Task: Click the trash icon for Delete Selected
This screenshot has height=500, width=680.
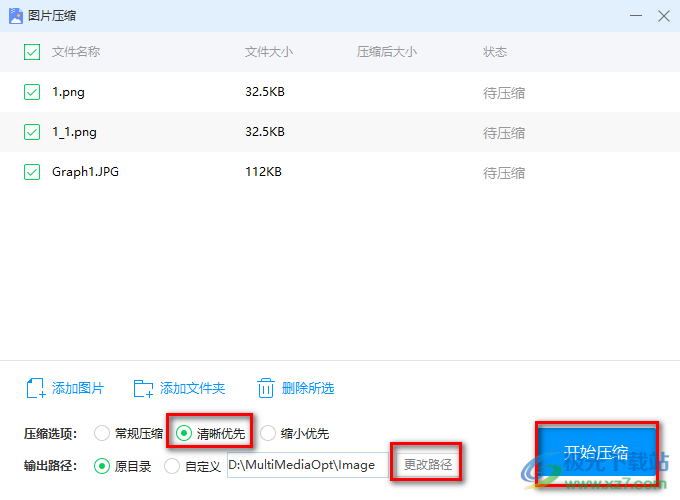Action: click(x=265, y=388)
